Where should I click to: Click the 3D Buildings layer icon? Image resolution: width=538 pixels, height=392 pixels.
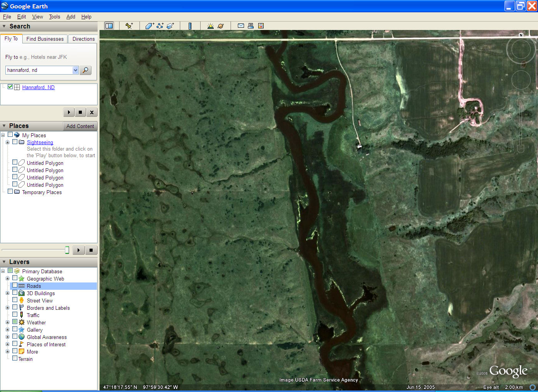[22, 293]
